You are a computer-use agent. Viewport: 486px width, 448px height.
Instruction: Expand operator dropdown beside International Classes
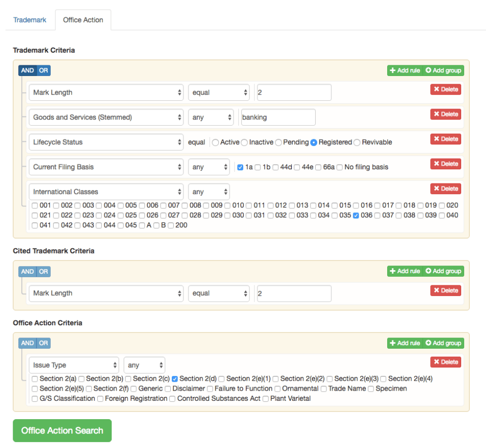(208, 192)
